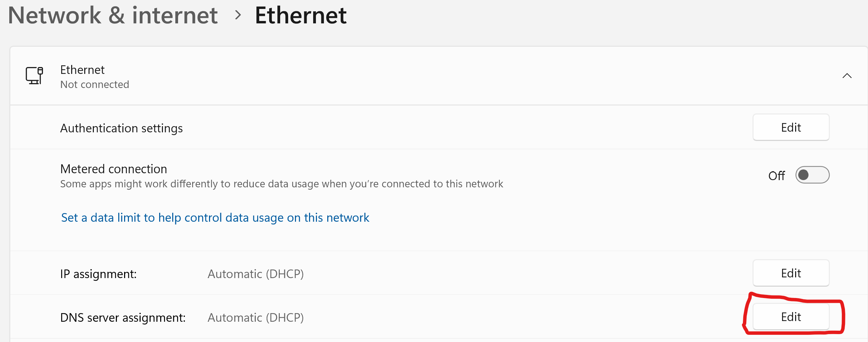Open the data limit link

pos(215,218)
